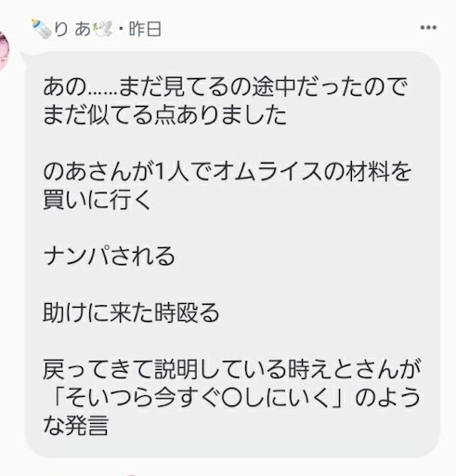456x476 pixels.
Task: Open the three-dot more options menu
Action: click(x=428, y=28)
